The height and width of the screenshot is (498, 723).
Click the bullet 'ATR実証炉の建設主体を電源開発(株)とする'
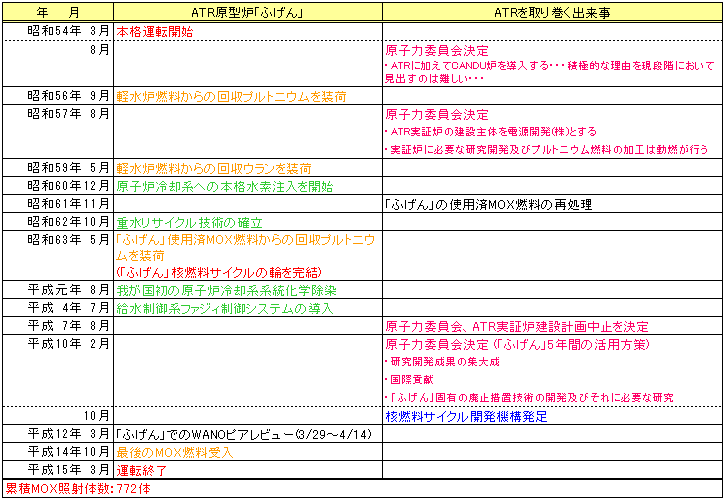point(491,132)
